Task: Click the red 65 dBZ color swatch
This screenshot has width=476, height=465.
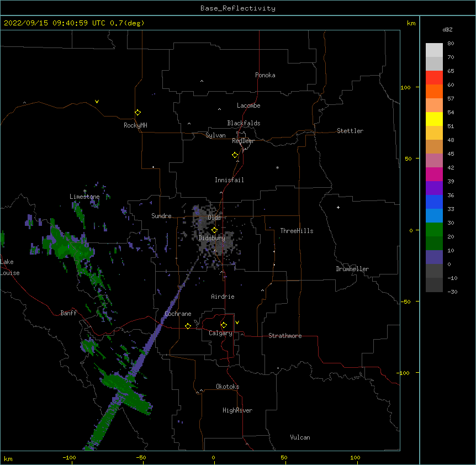Action: point(434,78)
